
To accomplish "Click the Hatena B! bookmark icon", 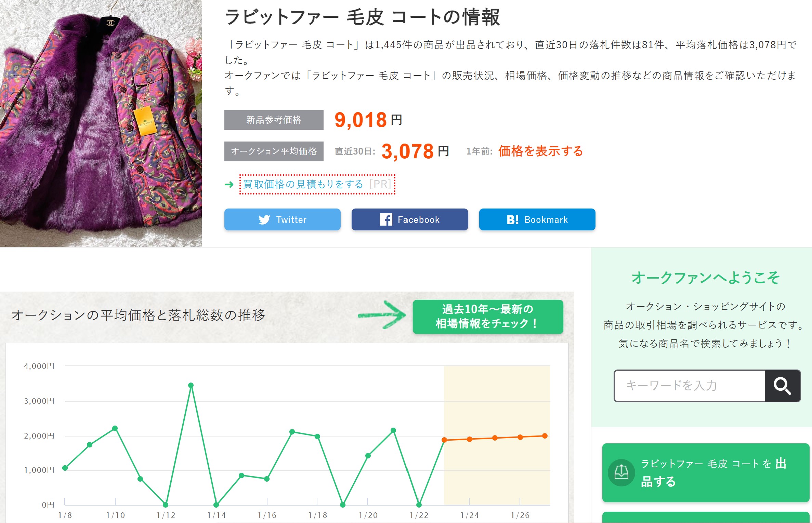I will click(x=512, y=219).
